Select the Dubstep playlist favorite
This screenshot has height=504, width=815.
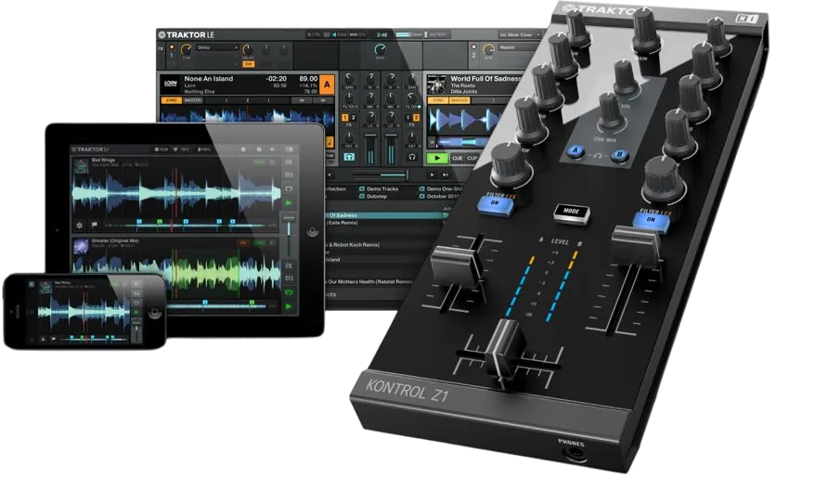[x=372, y=197]
